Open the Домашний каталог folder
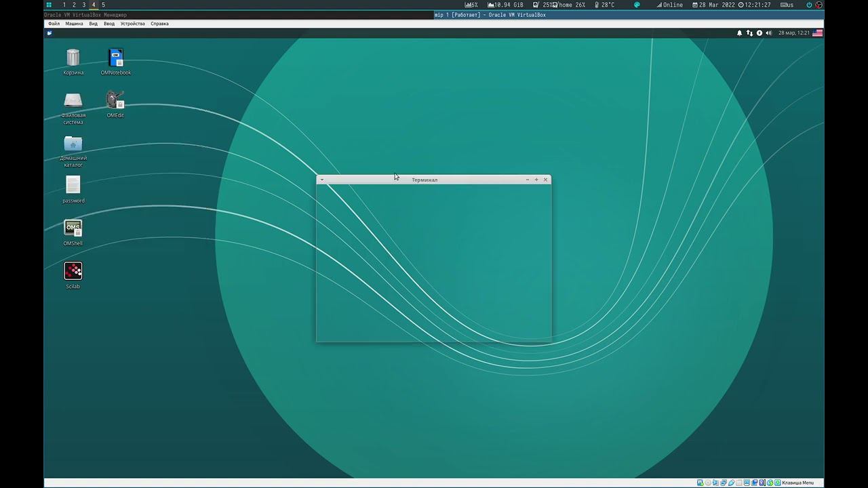 (x=73, y=143)
